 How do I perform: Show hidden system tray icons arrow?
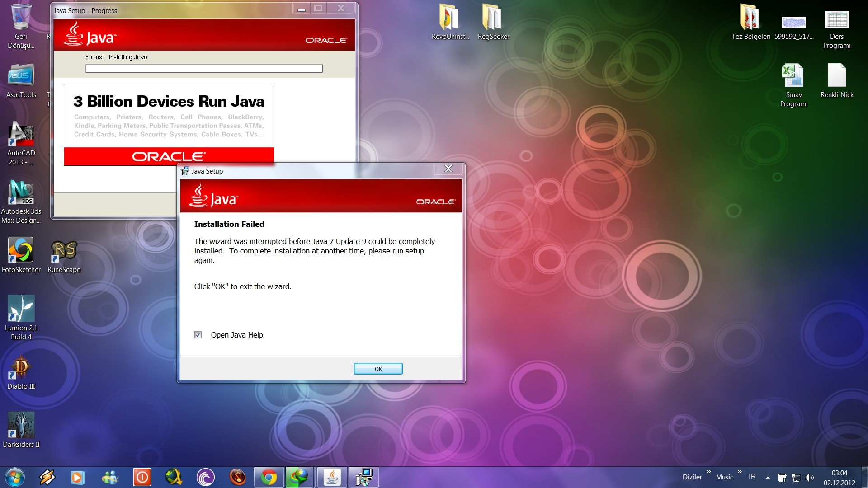(x=768, y=478)
